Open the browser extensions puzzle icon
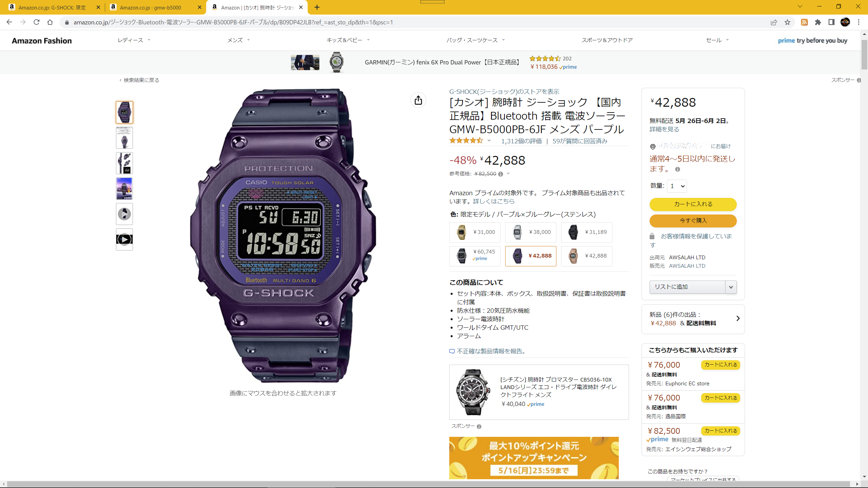 click(x=818, y=22)
